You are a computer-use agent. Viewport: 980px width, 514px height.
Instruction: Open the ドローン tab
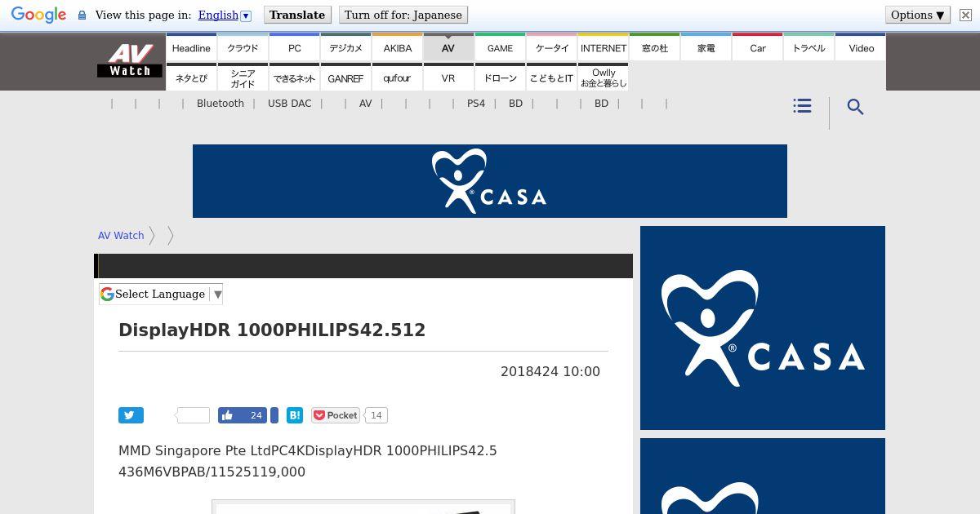[x=500, y=78]
